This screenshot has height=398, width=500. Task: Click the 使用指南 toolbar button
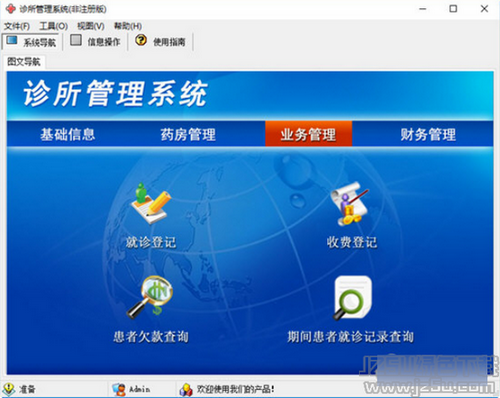(160, 42)
